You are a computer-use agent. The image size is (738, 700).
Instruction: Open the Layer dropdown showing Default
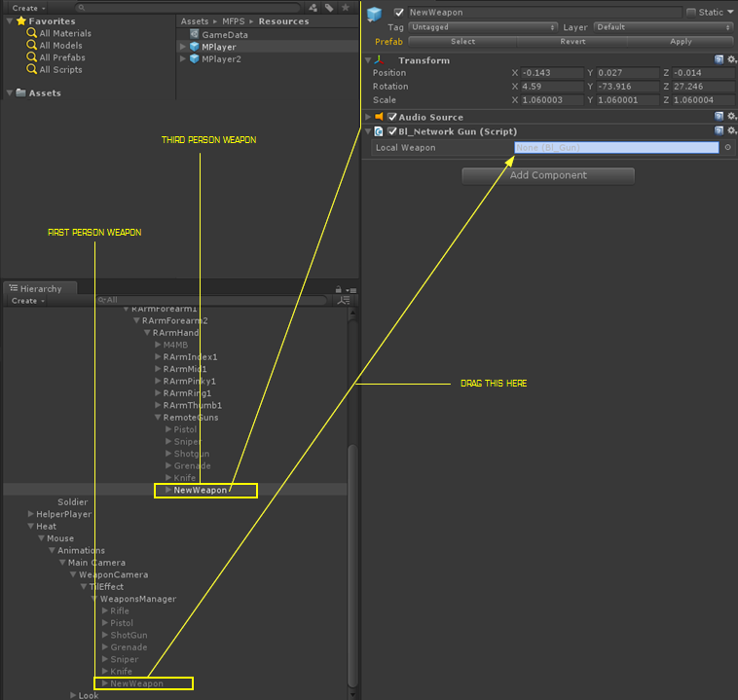coord(663,27)
